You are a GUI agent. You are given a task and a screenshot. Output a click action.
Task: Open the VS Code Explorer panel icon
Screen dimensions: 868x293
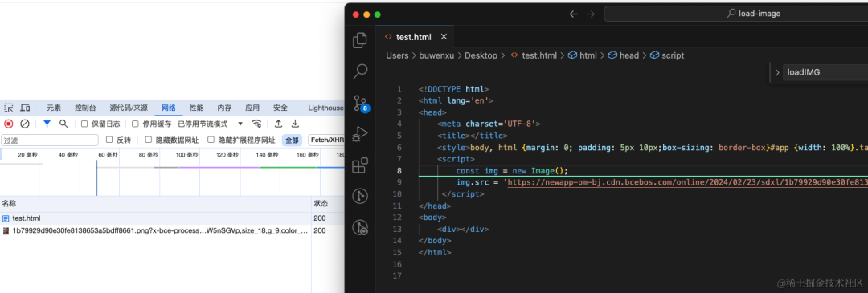pyautogui.click(x=360, y=40)
